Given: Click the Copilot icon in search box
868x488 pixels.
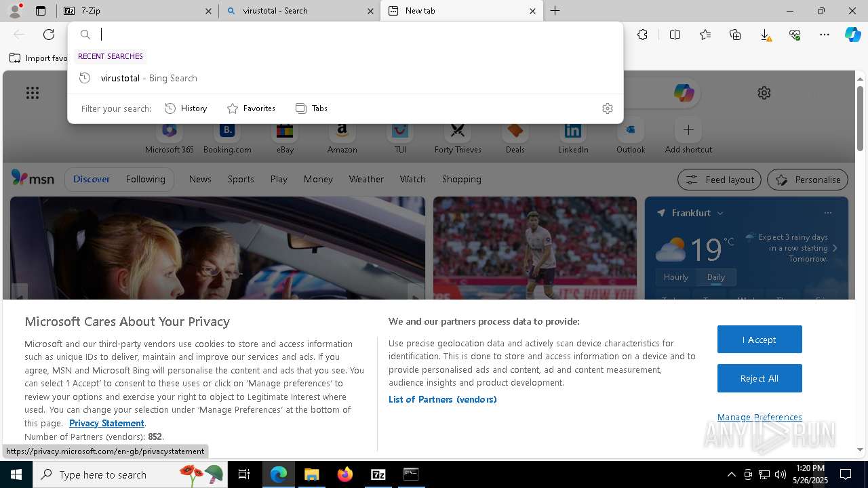Looking at the screenshot, I should click(684, 93).
